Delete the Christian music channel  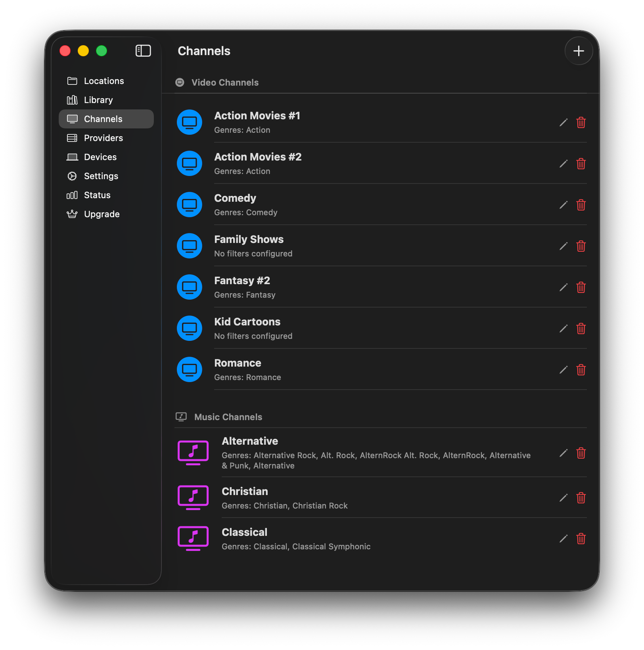pyautogui.click(x=581, y=498)
